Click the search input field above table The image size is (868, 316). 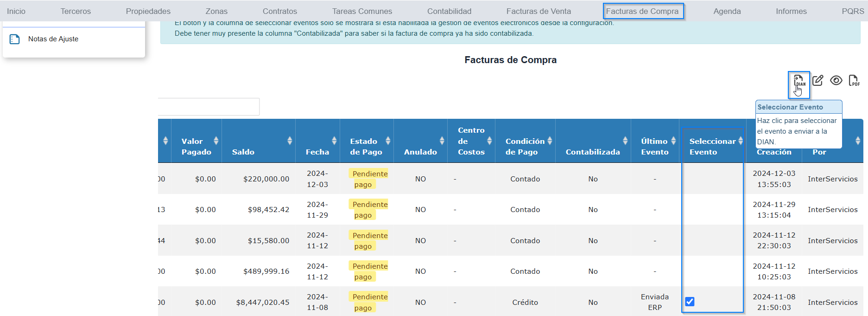coord(209,107)
